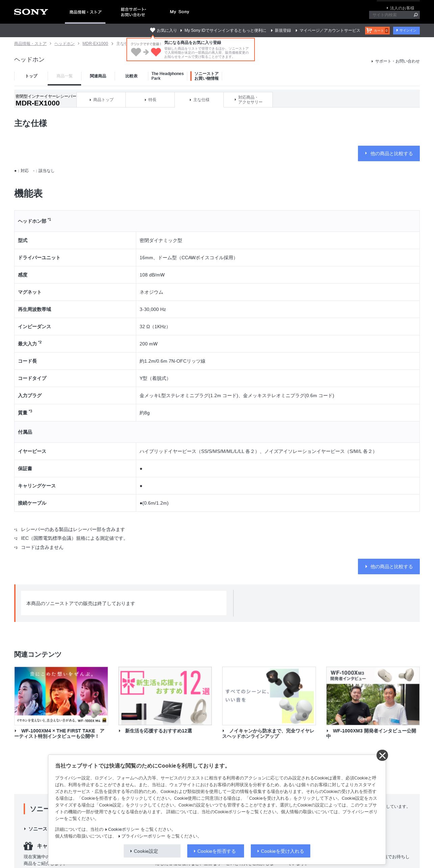Click 108 dB/mW sensitivity value
The height and width of the screenshot is (868, 434).
(152, 275)
